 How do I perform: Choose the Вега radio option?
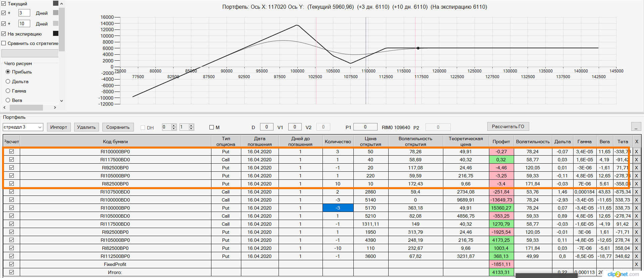pos(8,100)
